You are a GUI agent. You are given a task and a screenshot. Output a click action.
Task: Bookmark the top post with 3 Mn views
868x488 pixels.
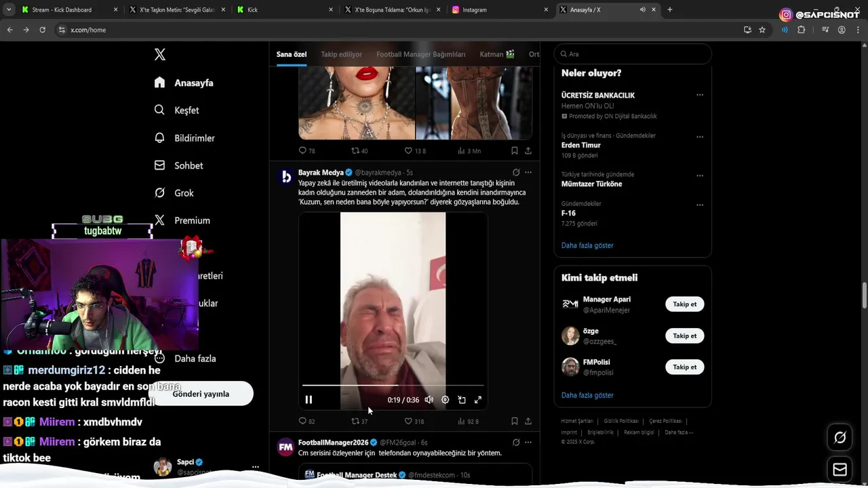515,150
